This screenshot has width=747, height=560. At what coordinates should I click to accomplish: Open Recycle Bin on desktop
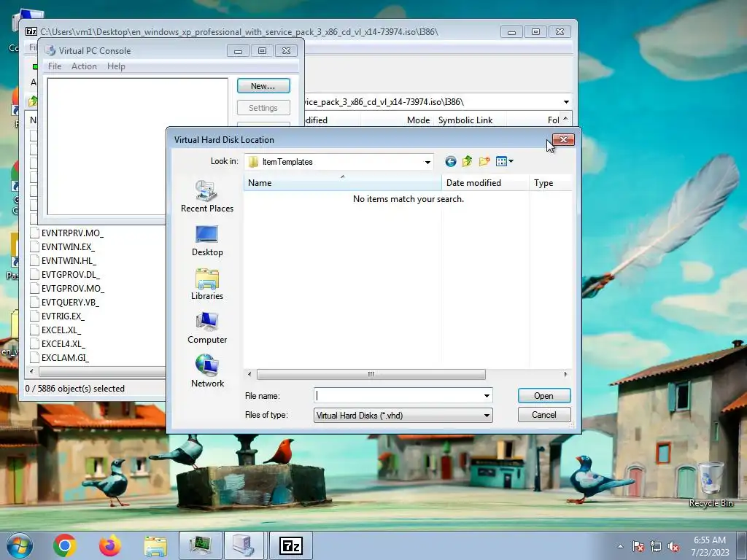[x=711, y=484]
